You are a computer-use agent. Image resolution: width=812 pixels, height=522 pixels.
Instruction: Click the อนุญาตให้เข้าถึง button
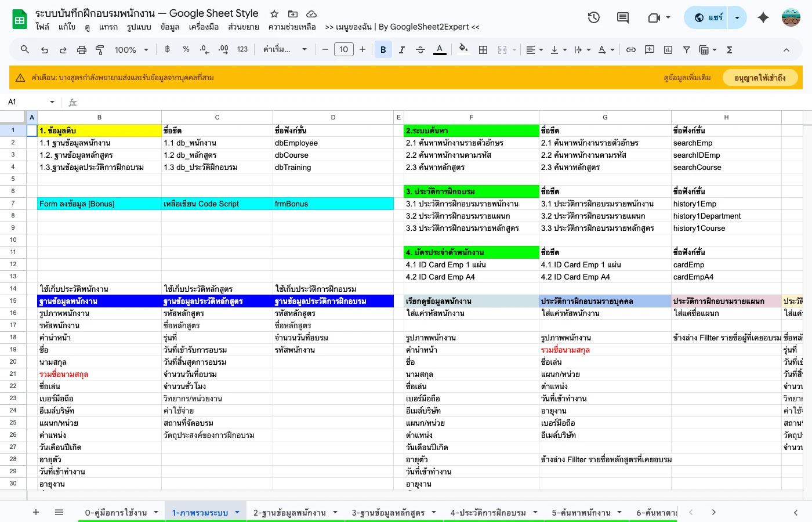tap(760, 77)
